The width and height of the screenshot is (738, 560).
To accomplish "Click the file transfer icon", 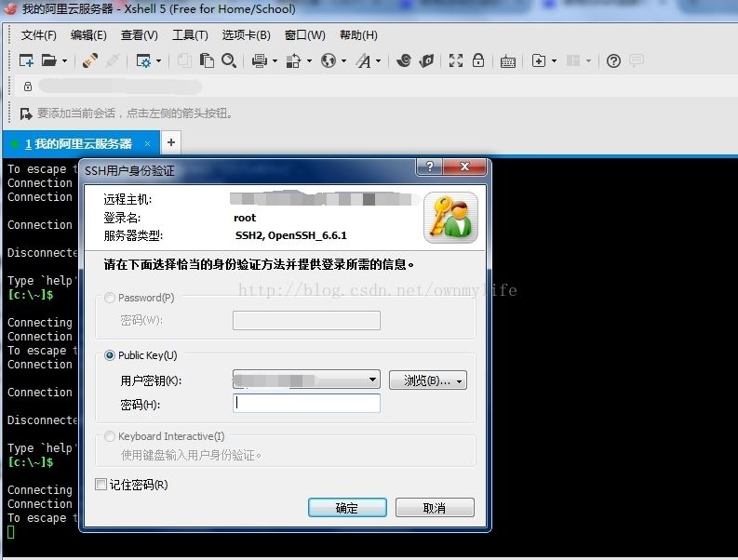I will pyautogui.click(x=293, y=60).
